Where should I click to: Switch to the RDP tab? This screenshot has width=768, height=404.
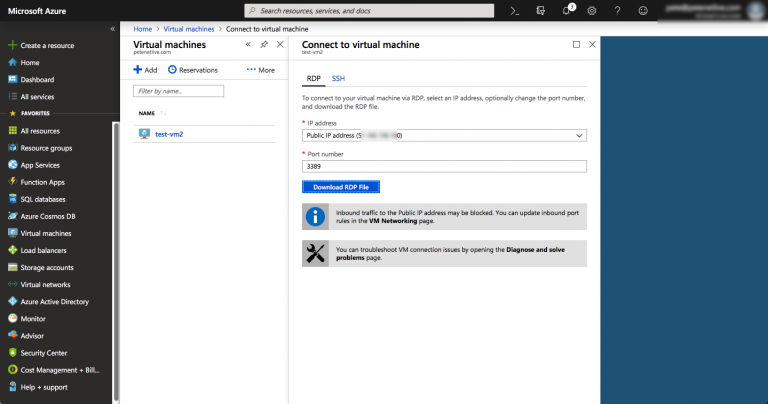click(x=313, y=78)
